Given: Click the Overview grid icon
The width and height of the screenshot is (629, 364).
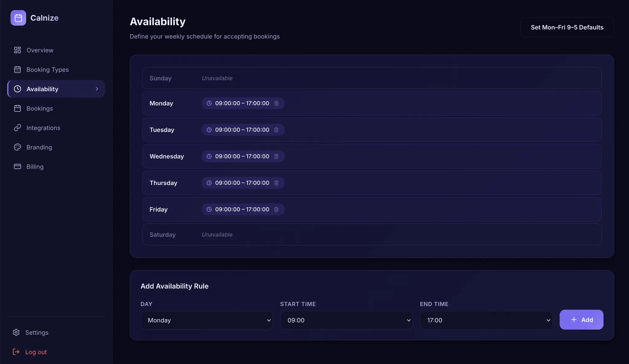Looking at the screenshot, I should [x=18, y=50].
